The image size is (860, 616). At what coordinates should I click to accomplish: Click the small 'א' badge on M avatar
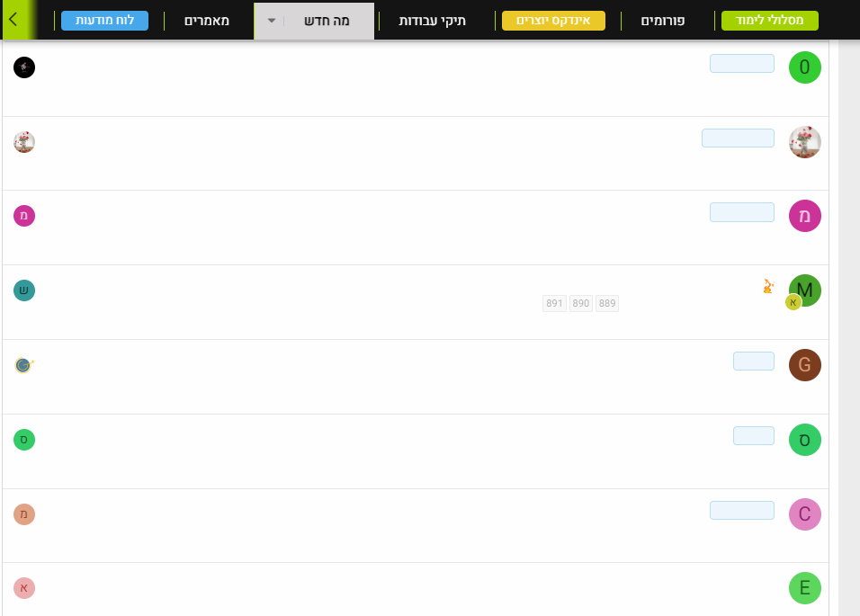[793, 302]
